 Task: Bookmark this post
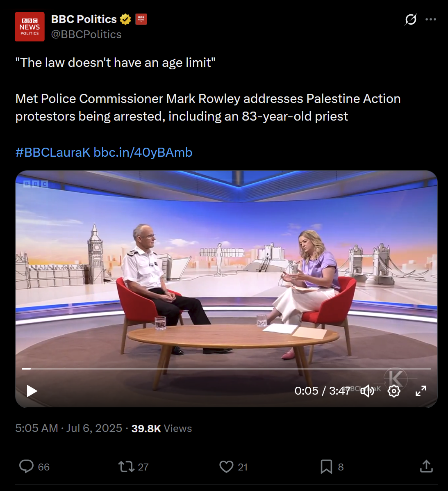[326, 466]
